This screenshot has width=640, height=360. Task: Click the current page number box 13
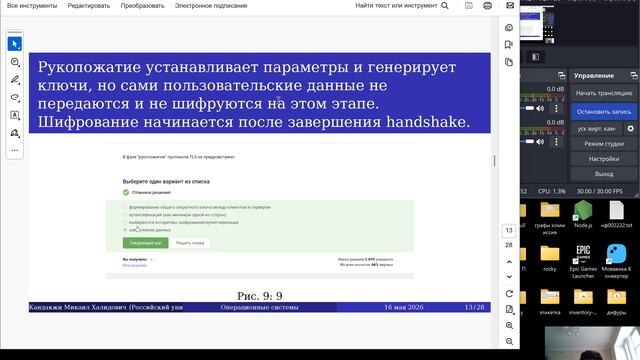(x=509, y=231)
